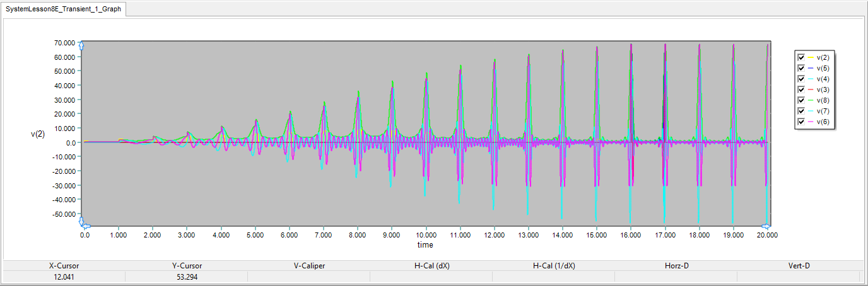Screen dimensions: 868x286
Task: Select the SystemLesson8E_Transient_1_Graph tab
Action: click(63, 9)
